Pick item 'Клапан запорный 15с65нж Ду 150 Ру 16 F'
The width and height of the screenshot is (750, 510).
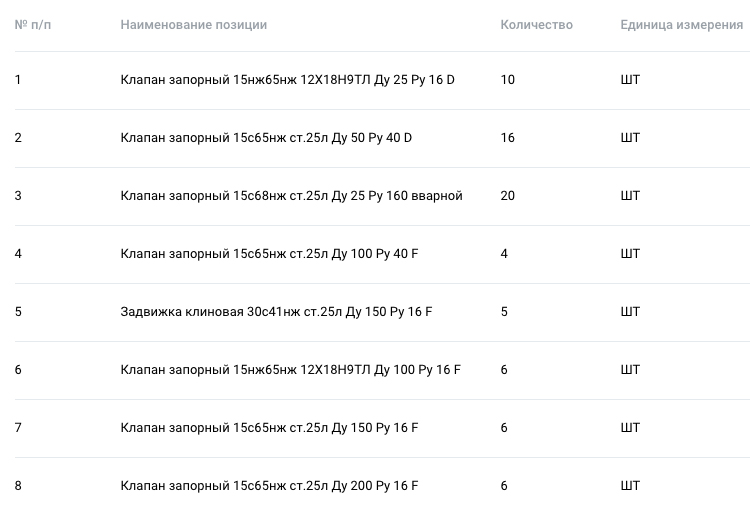coord(269,428)
